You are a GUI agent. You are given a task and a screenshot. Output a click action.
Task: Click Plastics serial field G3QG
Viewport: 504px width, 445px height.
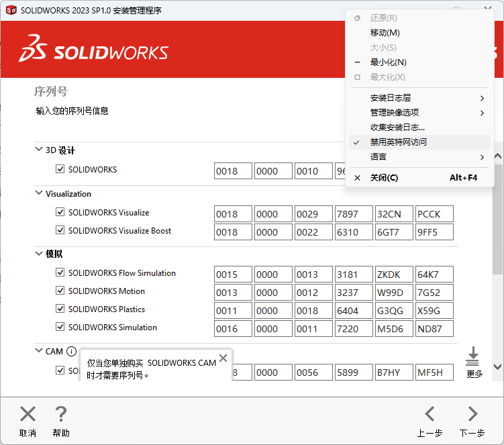394,311
